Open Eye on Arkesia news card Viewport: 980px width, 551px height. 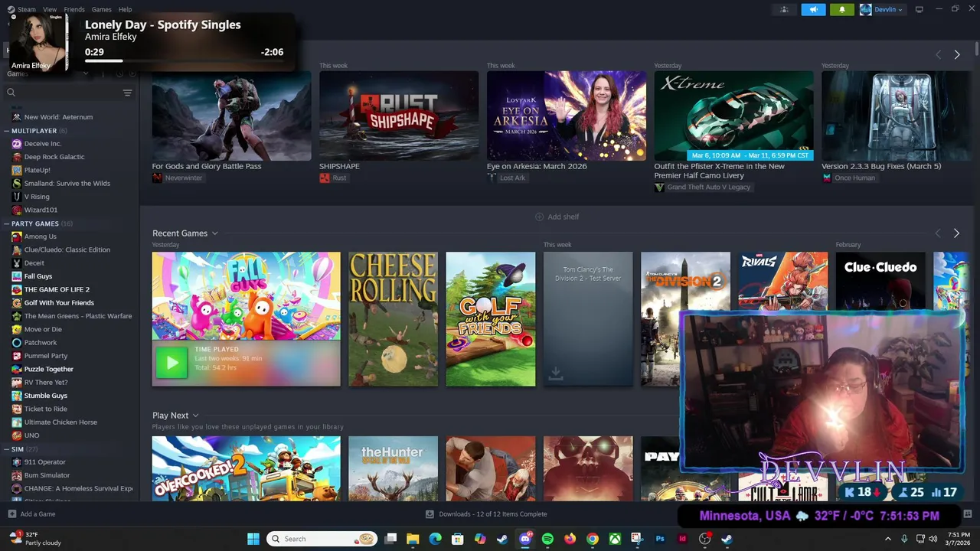point(567,116)
